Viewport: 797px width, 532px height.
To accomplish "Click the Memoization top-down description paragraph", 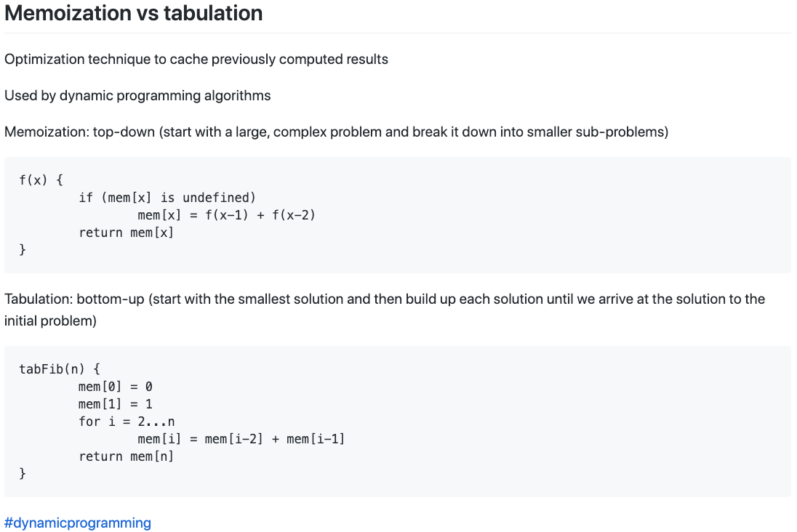I will click(x=337, y=132).
